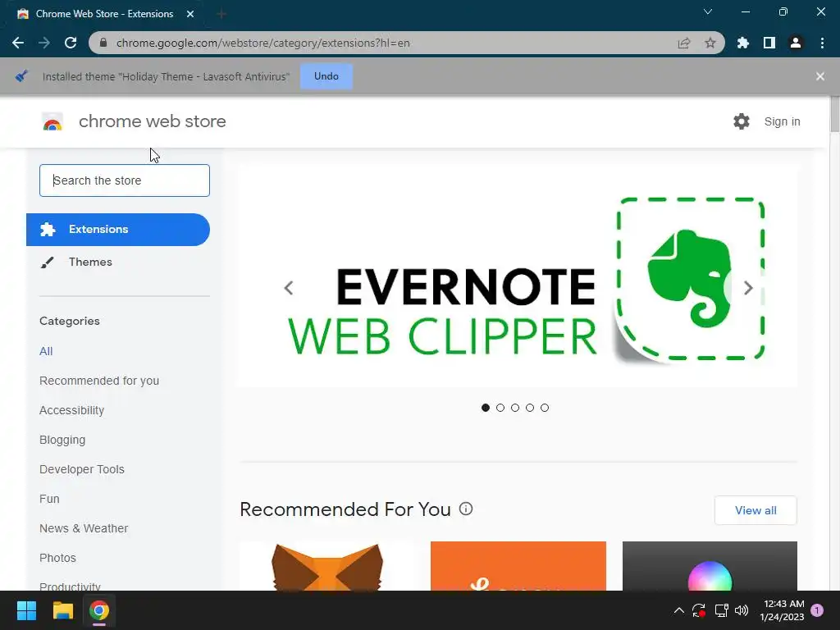Open the MetaMask fox extension card
Screen dimensions: 840x630
click(x=327, y=566)
